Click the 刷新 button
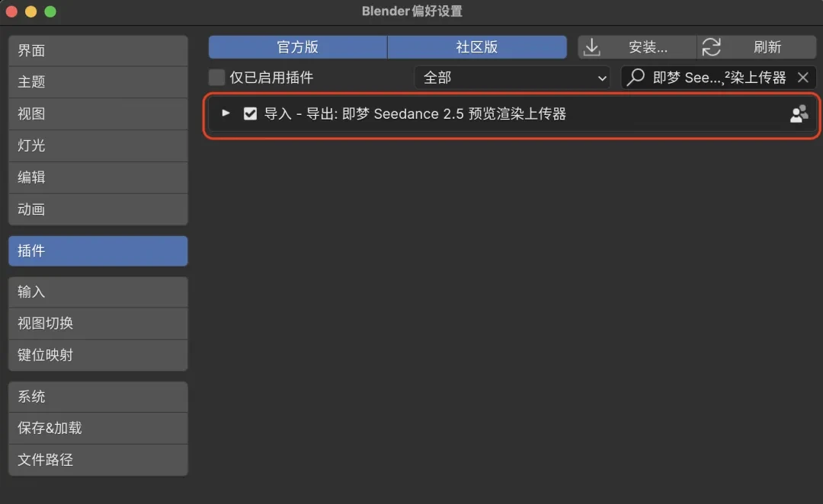Screen dimensions: 823x504 tap(757, 47)
